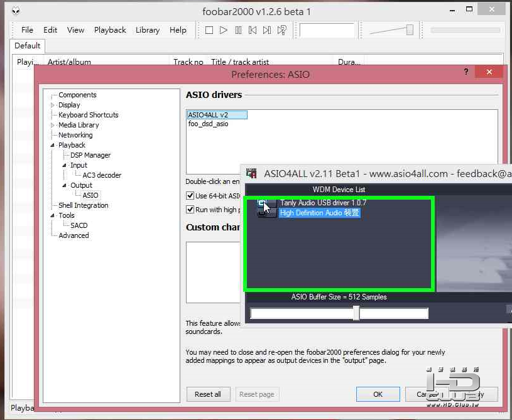512x420 pixels.
Task: Click the Play icon in toolbar
Action: 224,30
